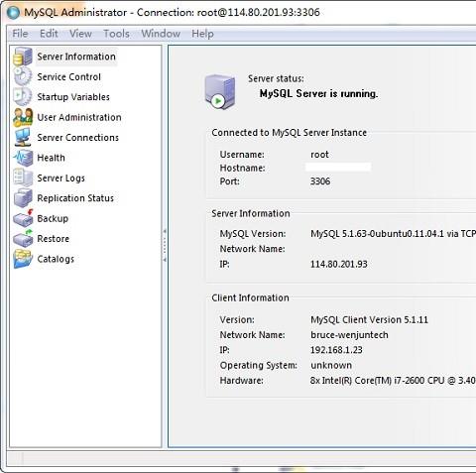Open the Health section

tap(51, 158)
